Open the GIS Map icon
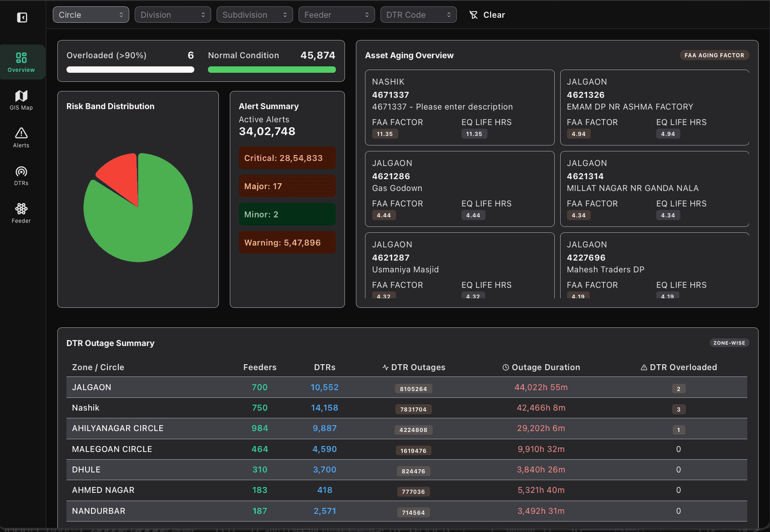This screenshot has width=770, height=532. 21,95
